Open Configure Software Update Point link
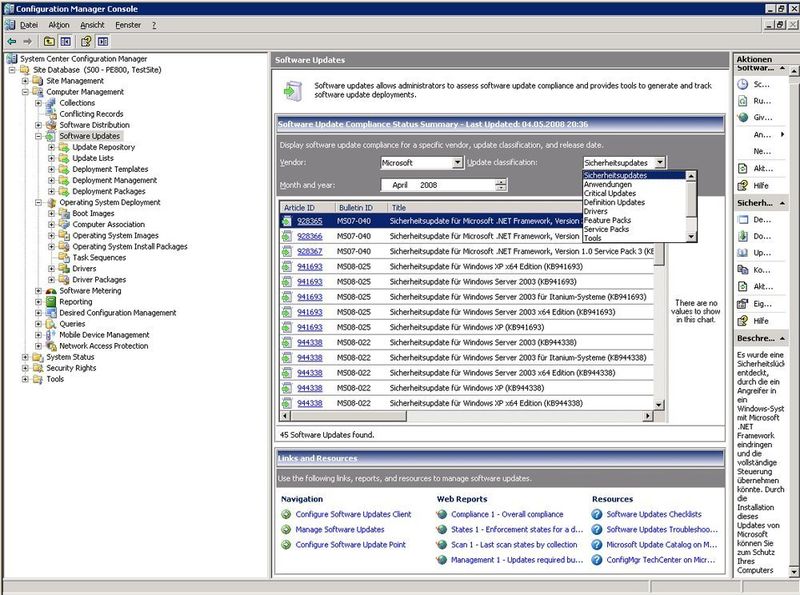This screenshot has height=595, width=800. point(351,545)
